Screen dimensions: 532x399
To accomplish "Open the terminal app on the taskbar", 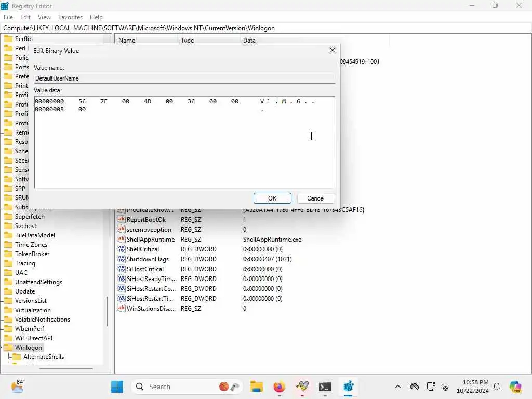I will click(325, 387).
